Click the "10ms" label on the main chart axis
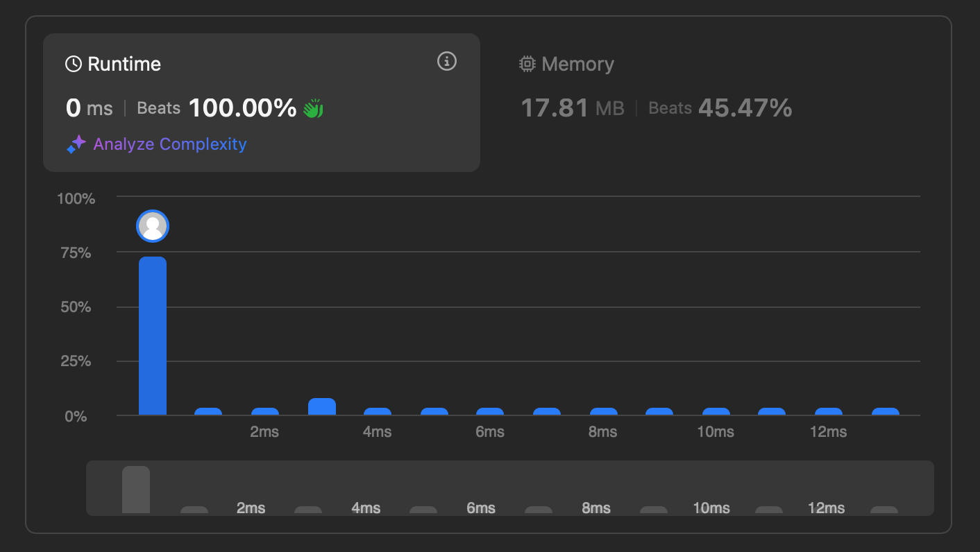The height and width of the screenshot is (552, 980). point(716,432)
